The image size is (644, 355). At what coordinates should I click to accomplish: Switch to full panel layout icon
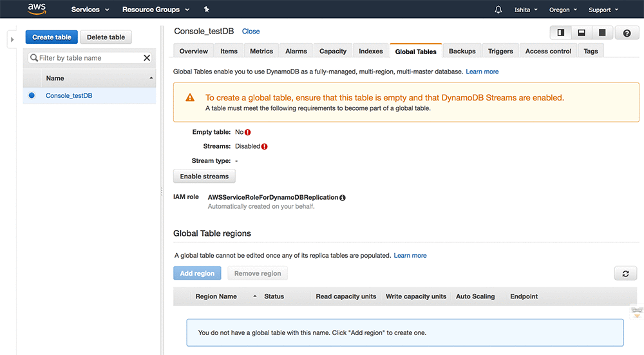pos(602,32)
